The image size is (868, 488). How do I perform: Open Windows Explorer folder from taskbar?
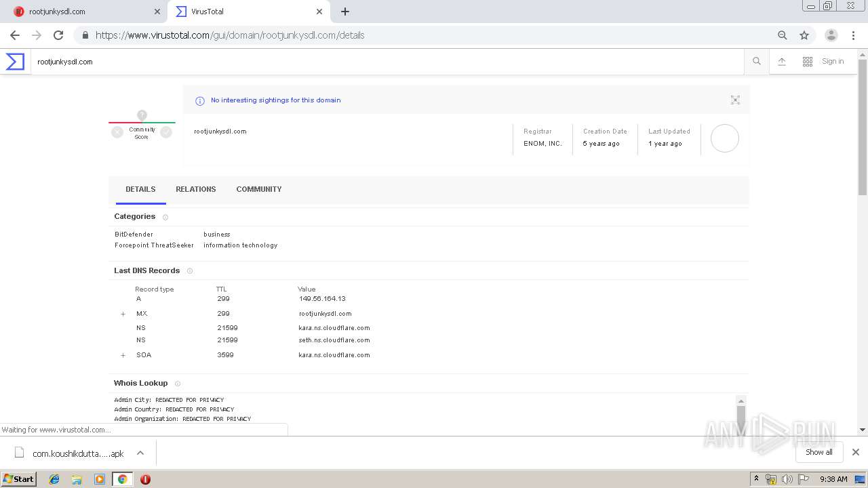pos(77,479)
